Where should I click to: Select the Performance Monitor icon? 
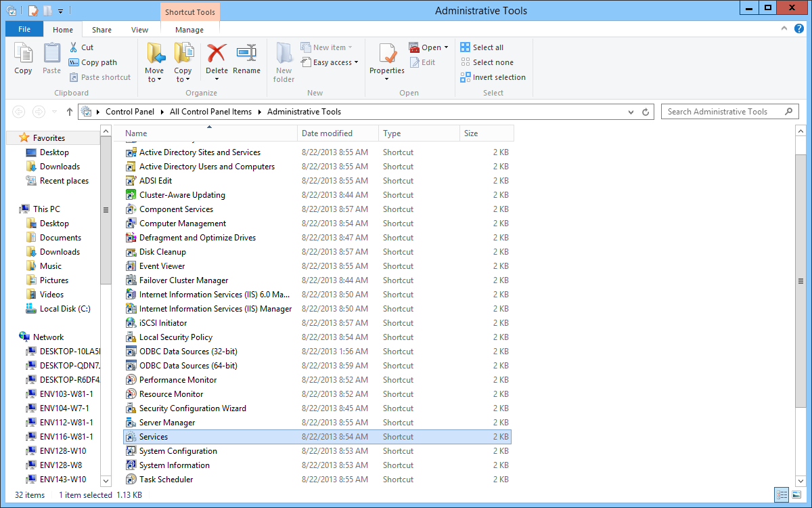131,380
